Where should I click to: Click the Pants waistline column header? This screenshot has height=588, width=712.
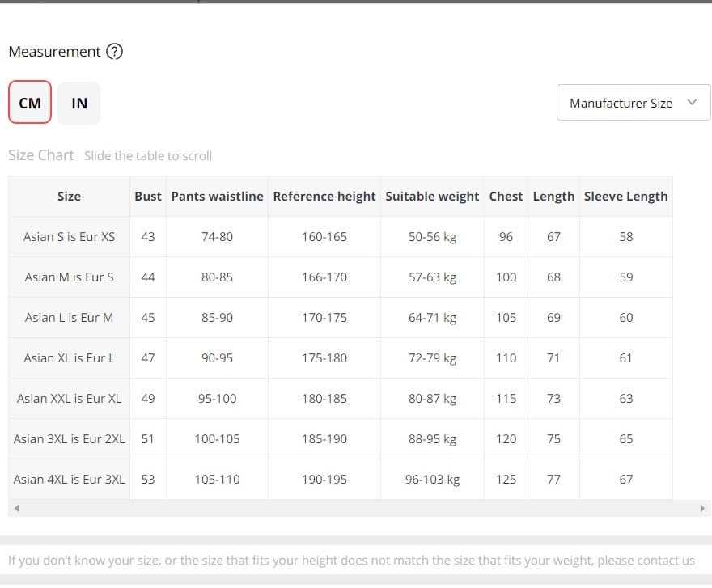pyautogui.click(x=217, y=197)
